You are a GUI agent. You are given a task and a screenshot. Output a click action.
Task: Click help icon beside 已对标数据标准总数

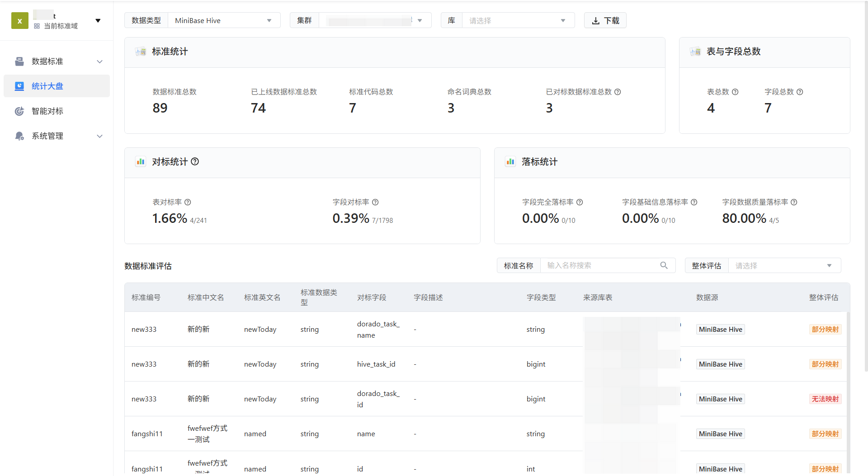pyautogui.click(x=618, y=92)
